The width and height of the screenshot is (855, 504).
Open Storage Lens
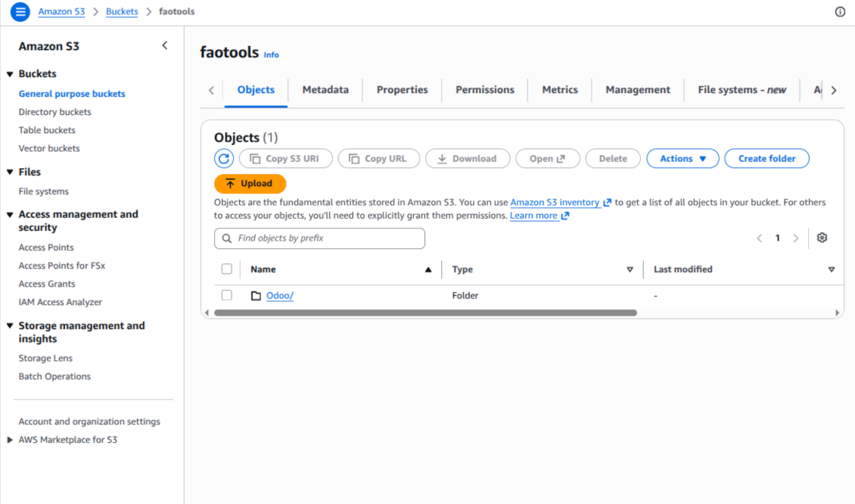(x=45, y=359)
